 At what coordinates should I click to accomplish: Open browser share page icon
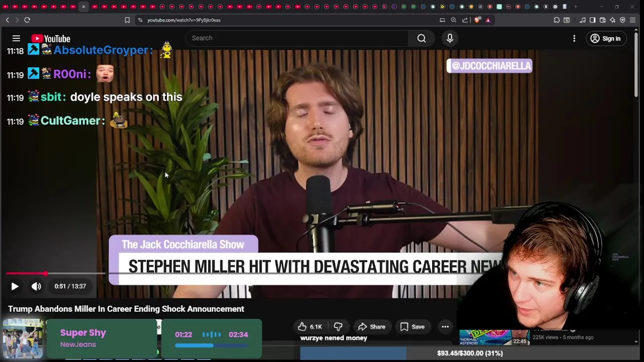point(465,20)
